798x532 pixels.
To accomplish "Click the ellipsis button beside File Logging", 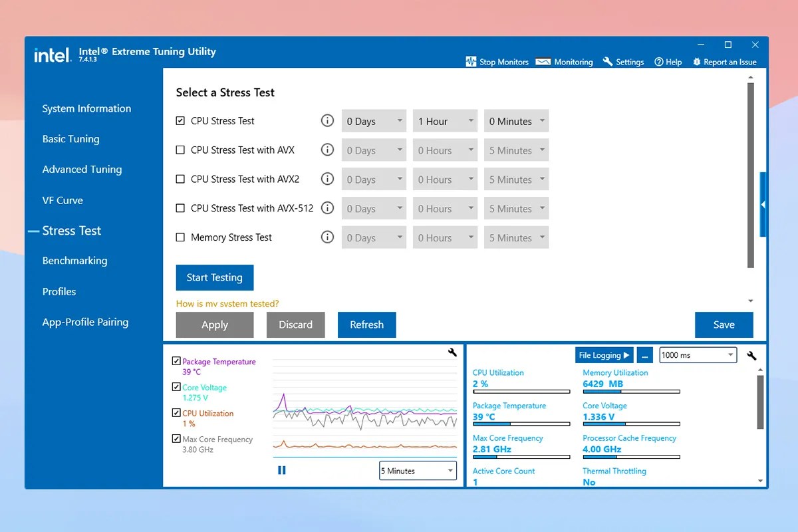I will tap(644, 355).
